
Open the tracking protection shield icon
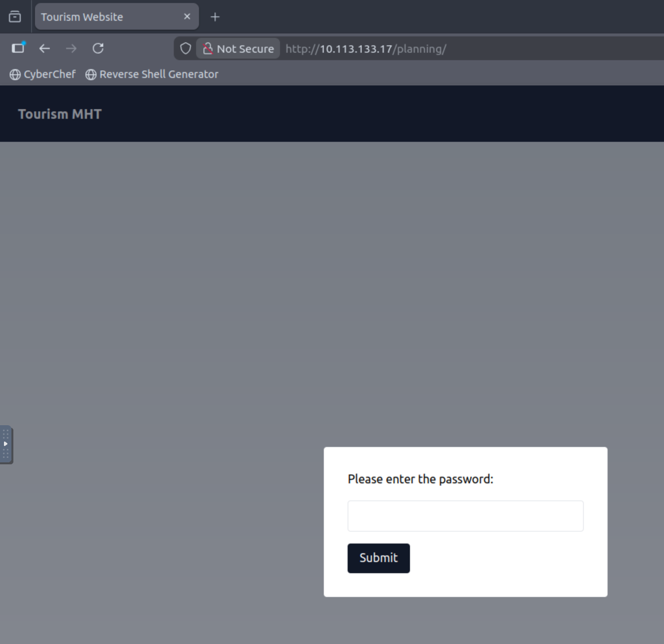coord(186,49)
